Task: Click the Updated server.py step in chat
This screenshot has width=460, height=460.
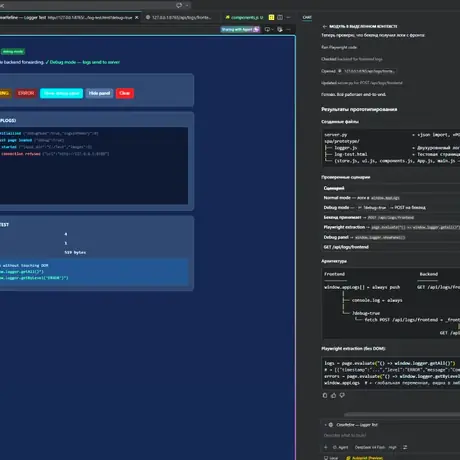Action: [362, 83]
